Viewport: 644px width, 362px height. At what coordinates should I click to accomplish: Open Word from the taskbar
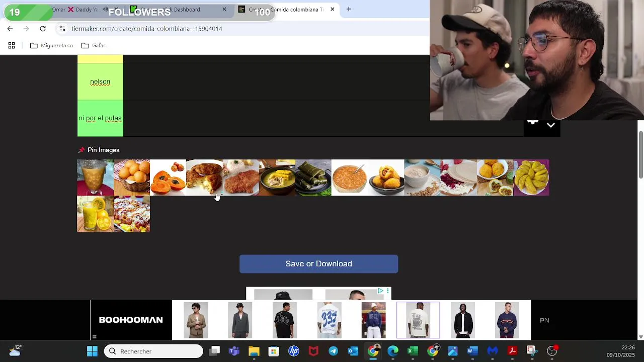click(472, 351)
